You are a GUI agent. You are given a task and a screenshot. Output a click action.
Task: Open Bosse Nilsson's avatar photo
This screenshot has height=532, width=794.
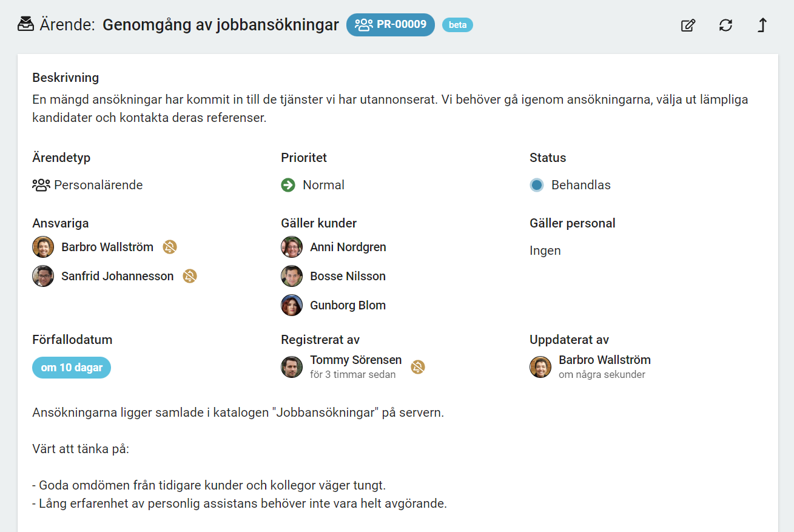tap(291, 276)
